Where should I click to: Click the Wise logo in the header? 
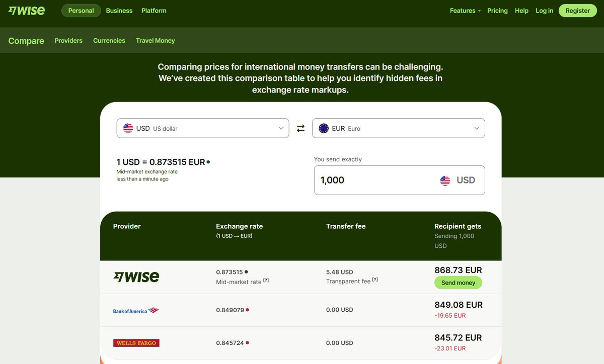pyautogui.click(x=27, y=10)
